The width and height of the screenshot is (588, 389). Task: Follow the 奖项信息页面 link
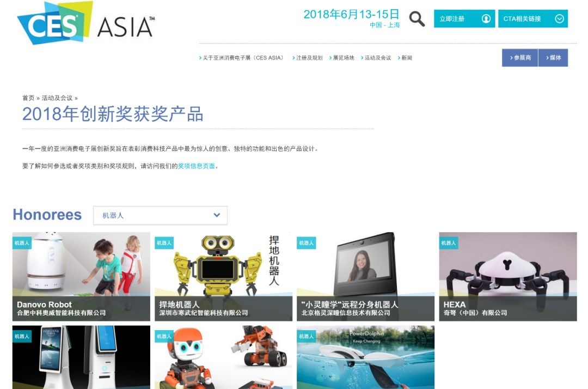tap(197, 166)
